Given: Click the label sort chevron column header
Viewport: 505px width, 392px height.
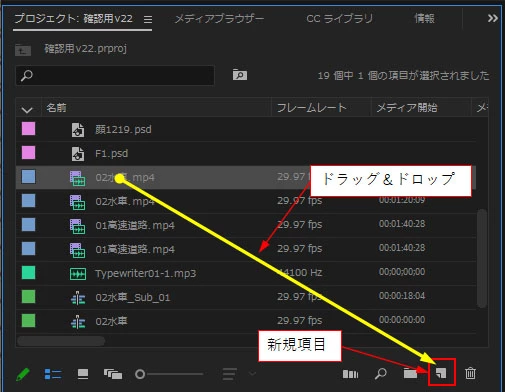Looking at the screenshot, I should point(27,109).
